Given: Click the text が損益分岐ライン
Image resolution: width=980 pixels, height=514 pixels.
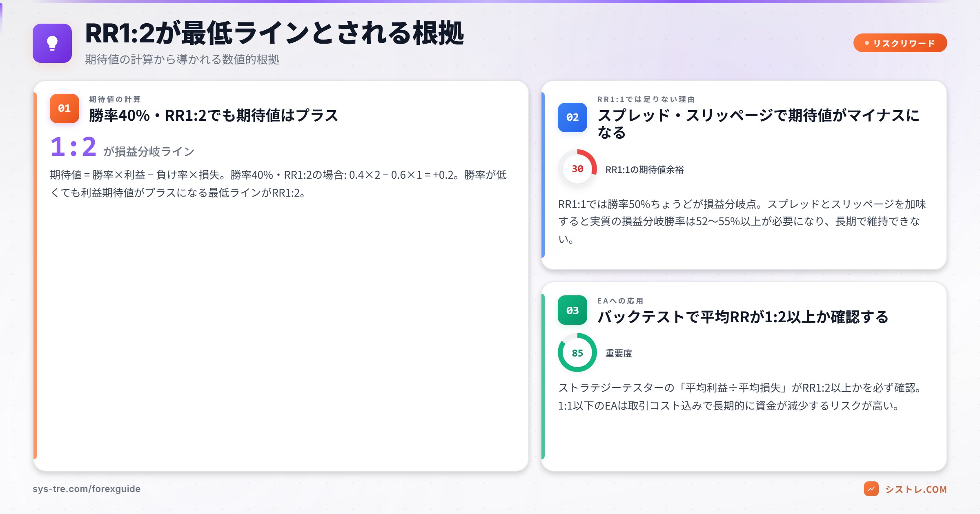Looking at the screenshot, I should [149, 152].
